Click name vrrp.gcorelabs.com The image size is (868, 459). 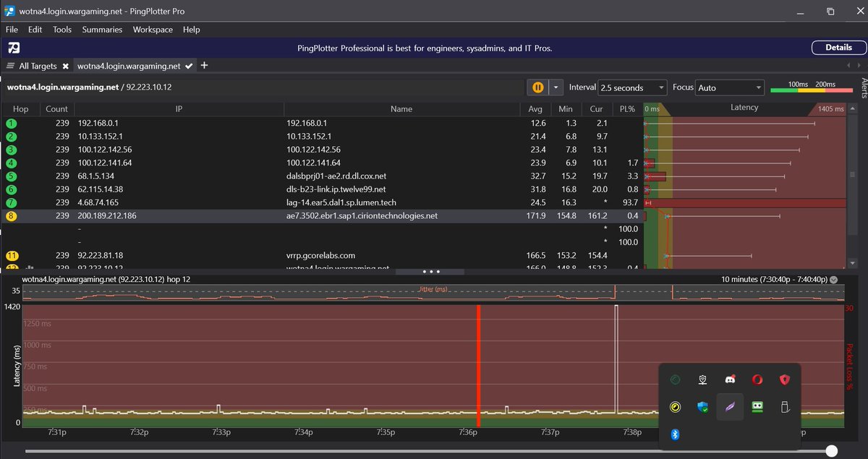coord(321,255)
